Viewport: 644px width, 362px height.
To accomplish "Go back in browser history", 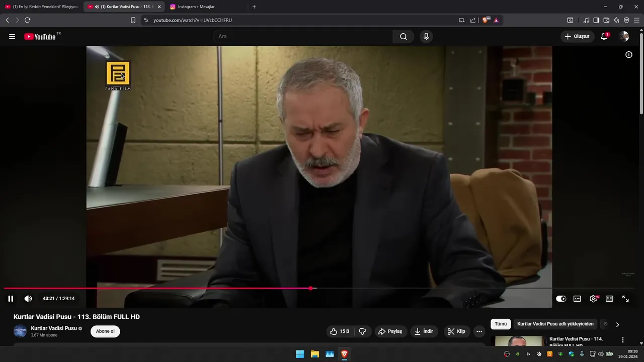I will point(7,20).
